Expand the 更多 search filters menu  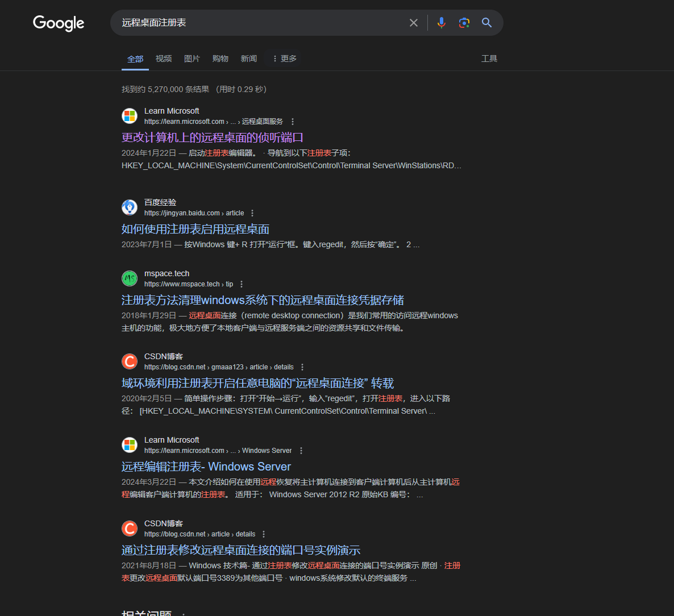click(x=284, y=59)
